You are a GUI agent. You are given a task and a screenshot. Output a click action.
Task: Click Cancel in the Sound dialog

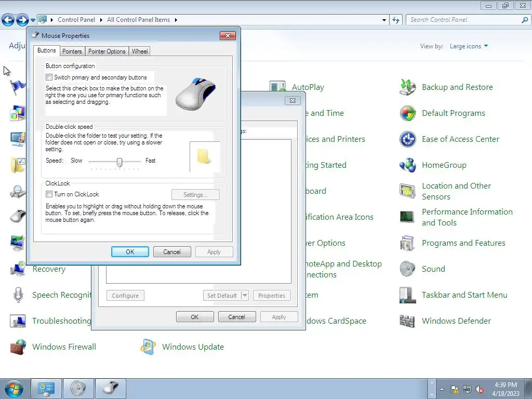tap(237, 317)
